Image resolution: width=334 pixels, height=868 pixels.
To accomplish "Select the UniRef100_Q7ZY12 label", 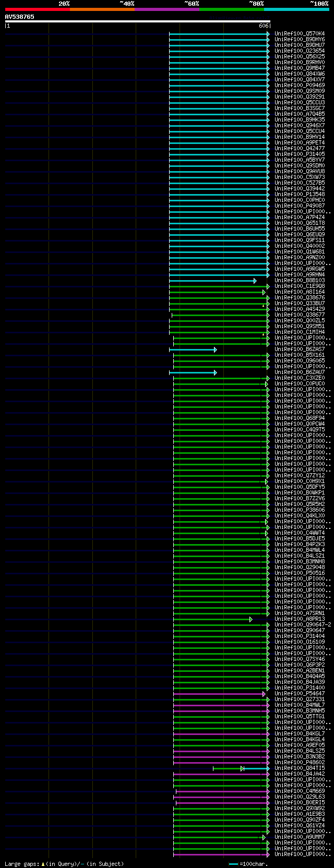I will click(300, 476).
